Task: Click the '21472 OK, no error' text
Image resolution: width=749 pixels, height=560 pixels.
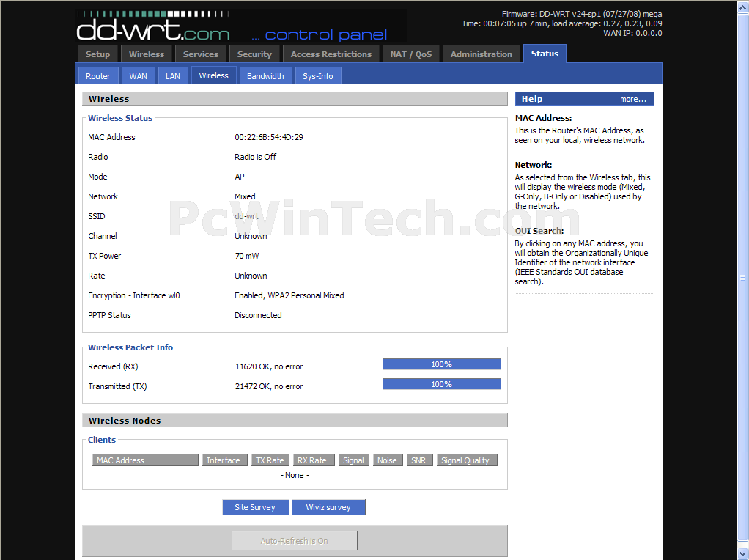Action: click(x=269, y=386)
